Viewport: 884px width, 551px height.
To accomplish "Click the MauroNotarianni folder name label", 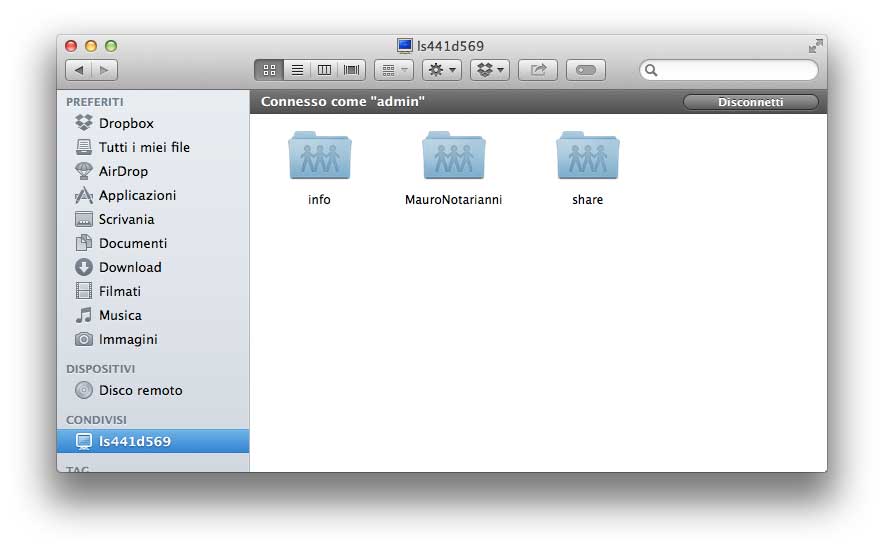I will 453,200.
